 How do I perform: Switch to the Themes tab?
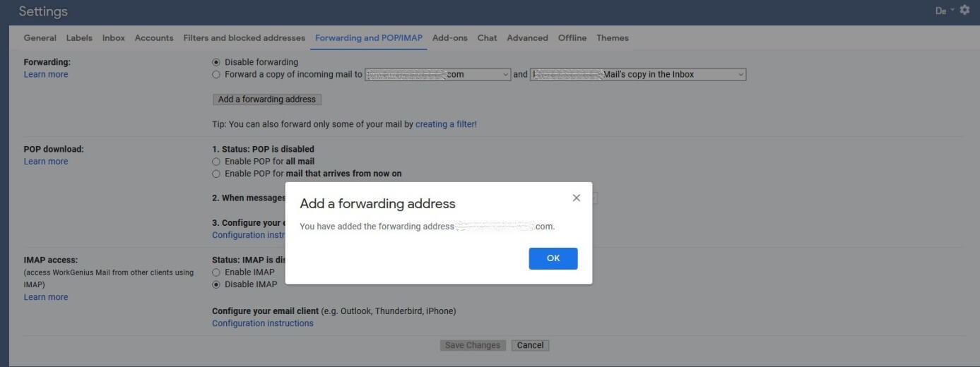[x=613, y=38]
